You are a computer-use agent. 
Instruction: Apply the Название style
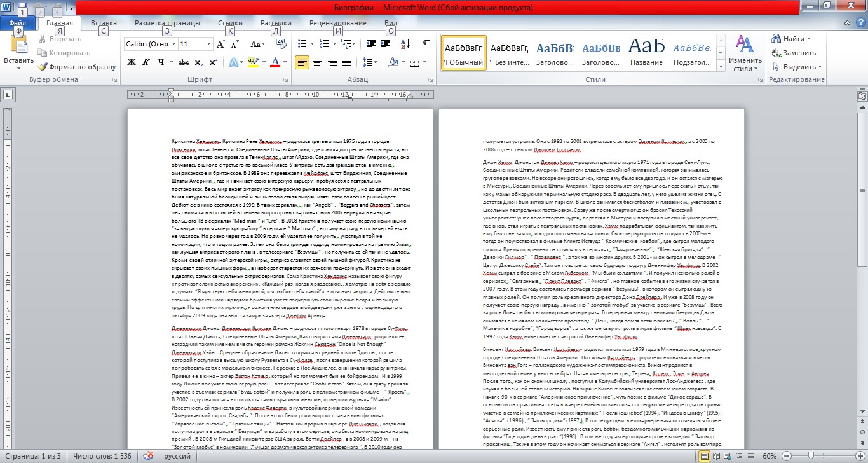647,53
